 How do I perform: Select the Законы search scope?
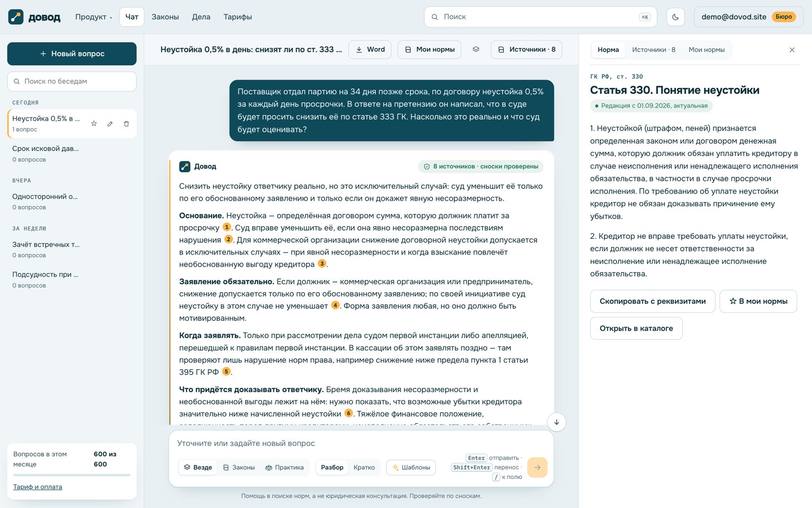(239, 467)
